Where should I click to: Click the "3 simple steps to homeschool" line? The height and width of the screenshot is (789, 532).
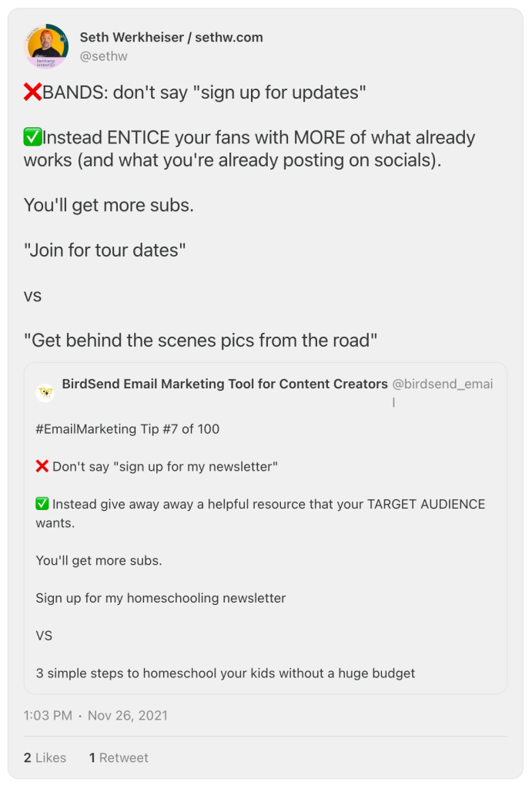click(225, 673)
